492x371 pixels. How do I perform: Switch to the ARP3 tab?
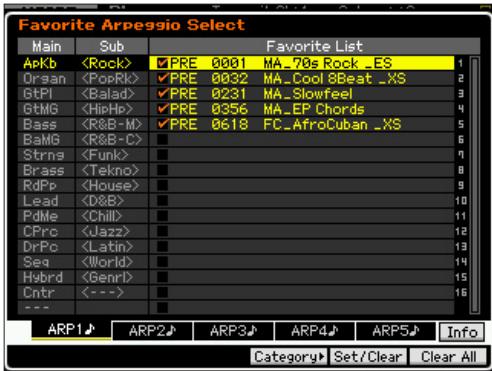tap(233, 331)
